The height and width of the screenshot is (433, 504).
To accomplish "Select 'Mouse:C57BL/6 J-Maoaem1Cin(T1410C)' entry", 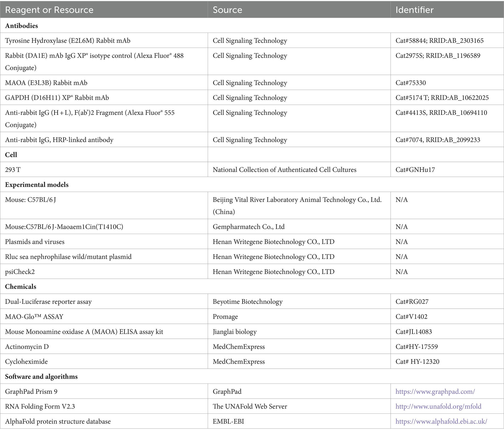I will pyautogui.click(x=64, y=227).
